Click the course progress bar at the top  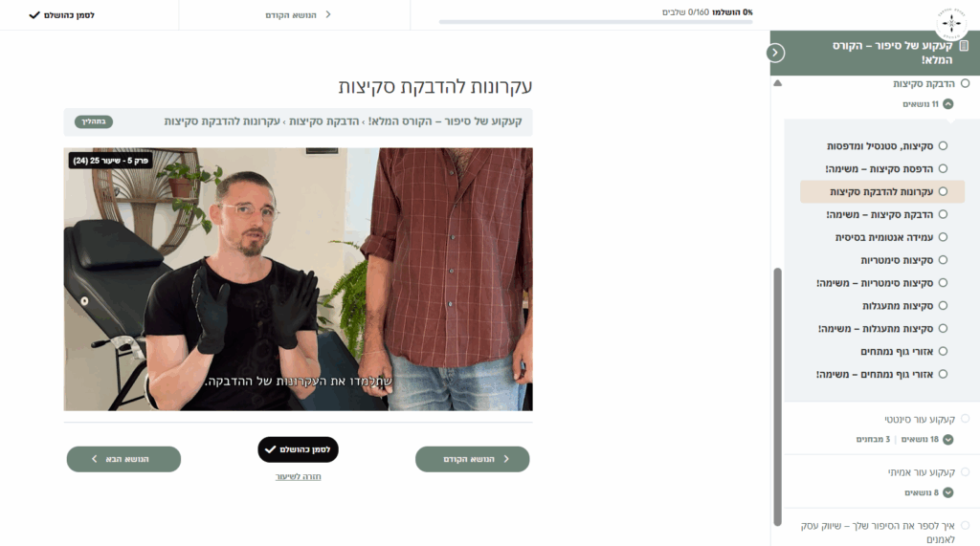coord(595,22)
